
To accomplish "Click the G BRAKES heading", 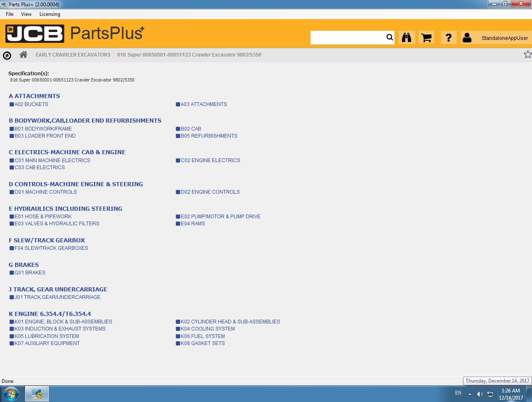I will 24,265.
